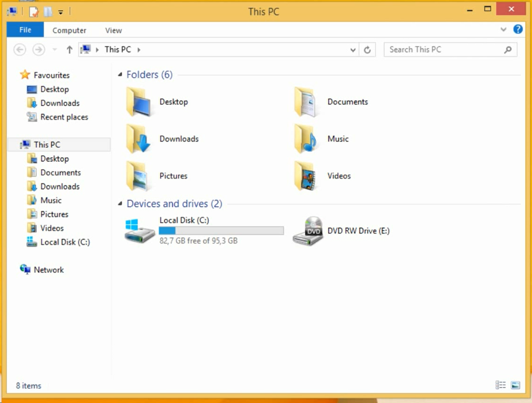Screen dimensions: 532x403
Task: Open Documents in the navigation pane
Action: click(x=54, y=173)
